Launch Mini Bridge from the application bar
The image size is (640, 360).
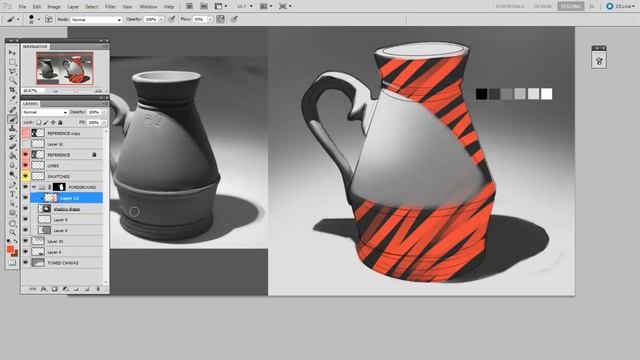tap(204, 6)
